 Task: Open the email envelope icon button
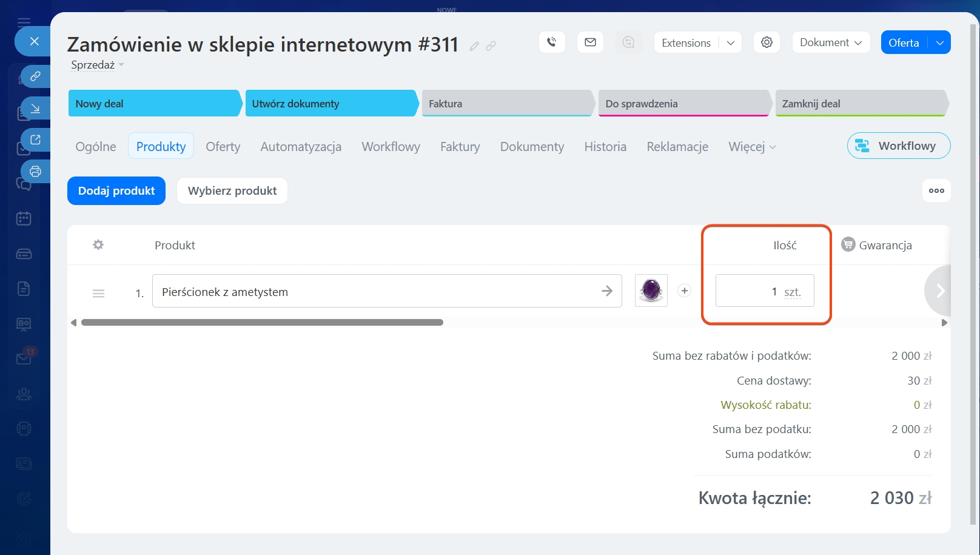(590, 42)
